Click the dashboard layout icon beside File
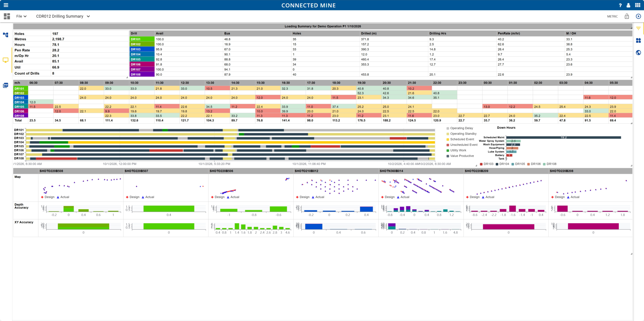 point(7,16)
